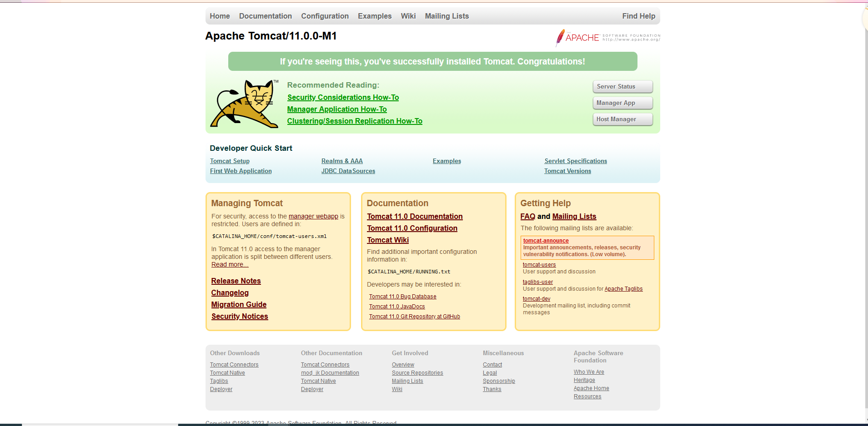Open Tomcat 11.0 Documentation link
The width and height of the screenshot is (868, 426).
tap(415, 216)
